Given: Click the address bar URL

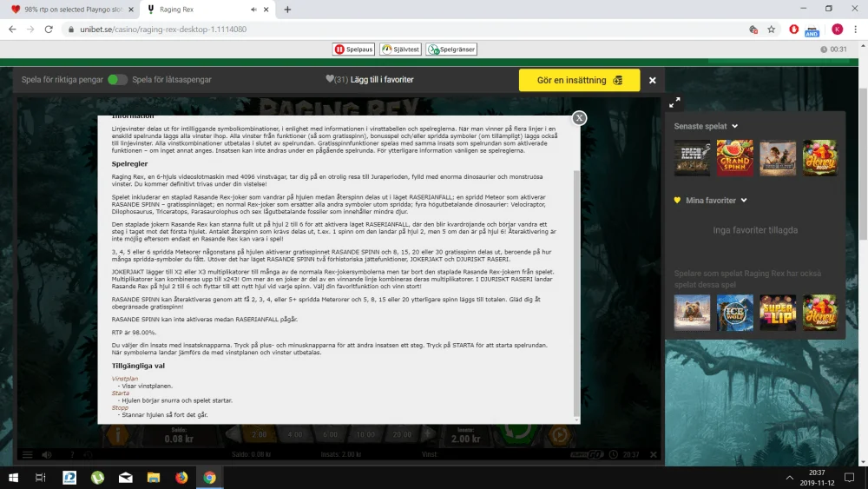Looking at the screenshot, I should pyautogui.click(x=163, y=30).
